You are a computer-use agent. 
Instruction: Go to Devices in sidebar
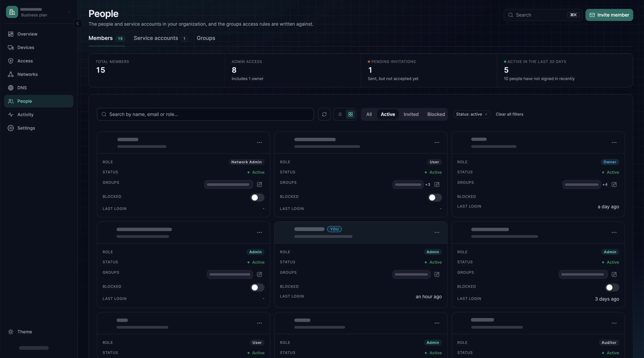coord(39,47)
